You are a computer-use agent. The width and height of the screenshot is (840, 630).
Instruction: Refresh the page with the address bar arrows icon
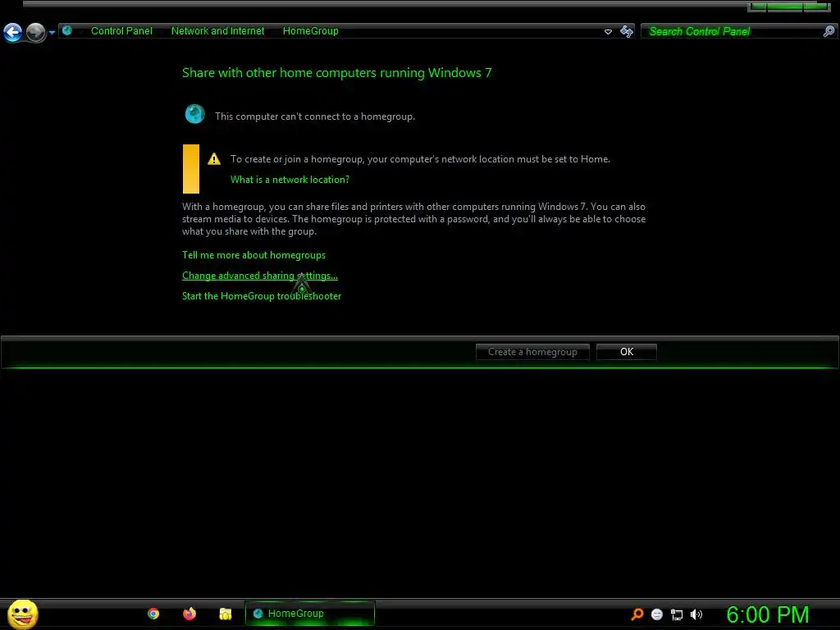[626, 31]
